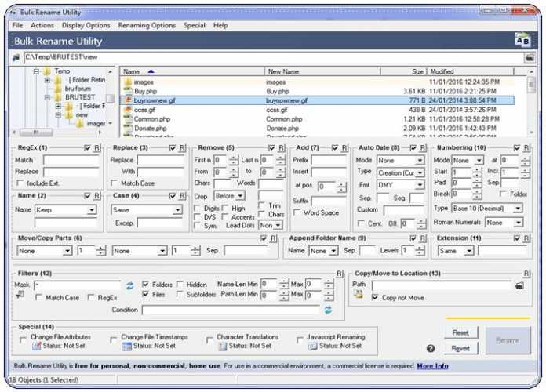Click the R reset icon for Add (7)
The height and width of the screenshot is (392, 546).
coord(344,148)
